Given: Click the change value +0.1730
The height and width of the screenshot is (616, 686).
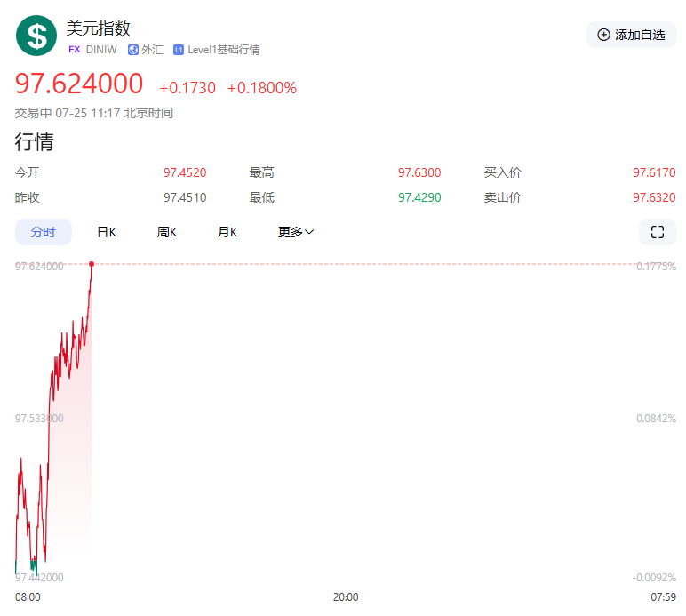Looking at the screenshot, I should (187, 88).
